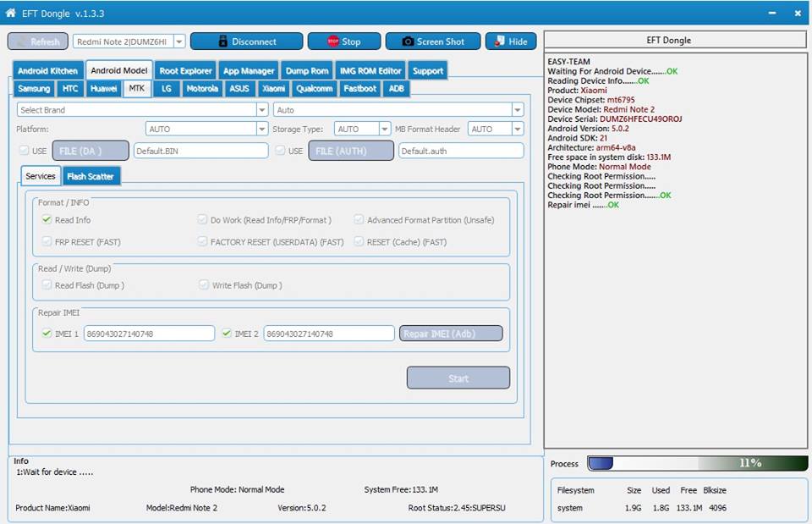Click the Start button
Viewport: 812px width, 524px height.
tap(458, 378)
